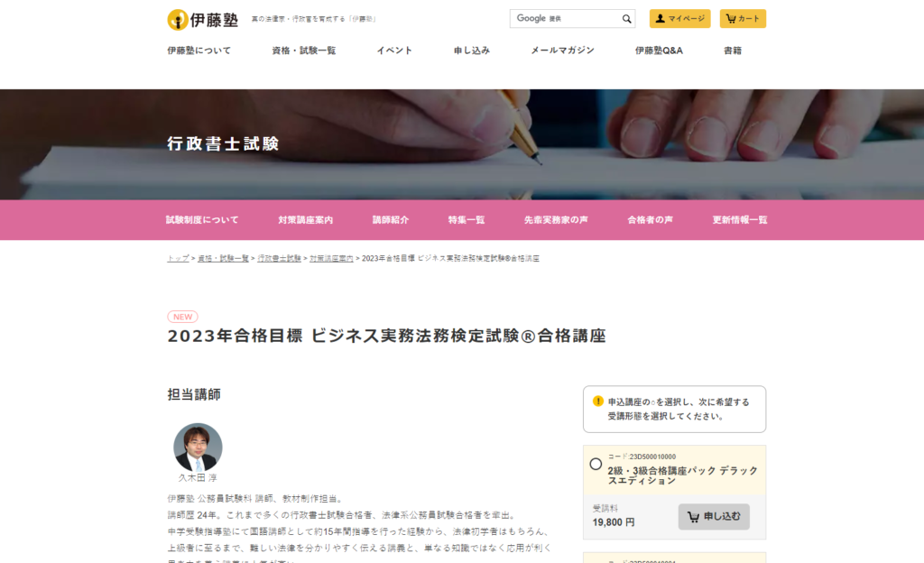
Task: Click the search magnifier icon
Action: pyautogui.click(x=626, y=19)
